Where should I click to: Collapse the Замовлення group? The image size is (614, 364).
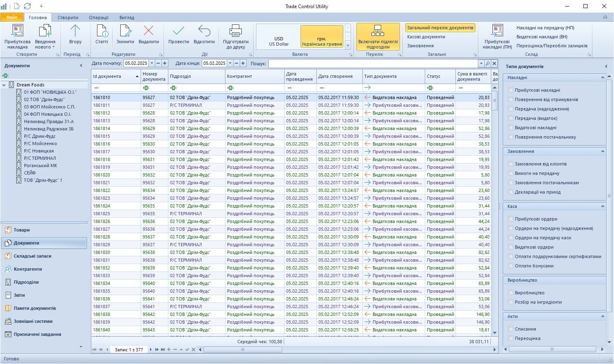click(x=603, y=151)
